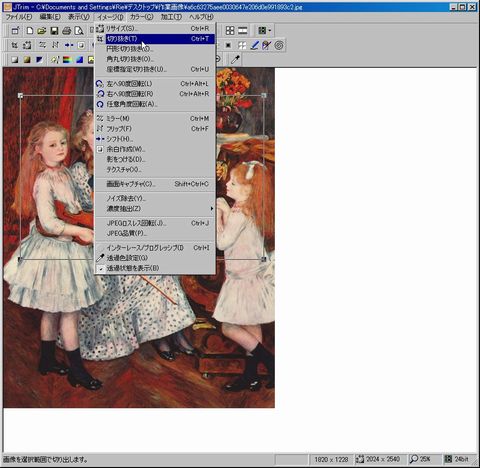Image resolution: width=480 pixels, height=468 pixels.
Task: Open the 編集(E) menu
Action: pyautogui.click(x=50, y=17)
